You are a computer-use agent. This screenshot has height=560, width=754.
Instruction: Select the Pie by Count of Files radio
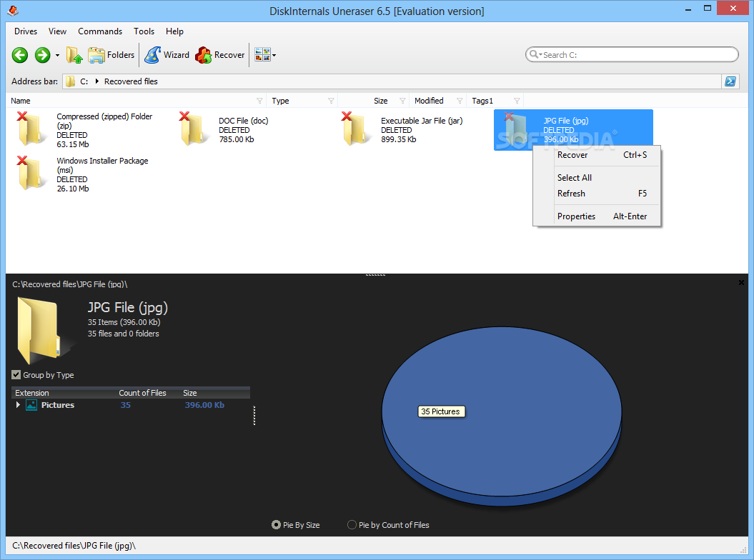pyautogui.click(x=352, y=525)
